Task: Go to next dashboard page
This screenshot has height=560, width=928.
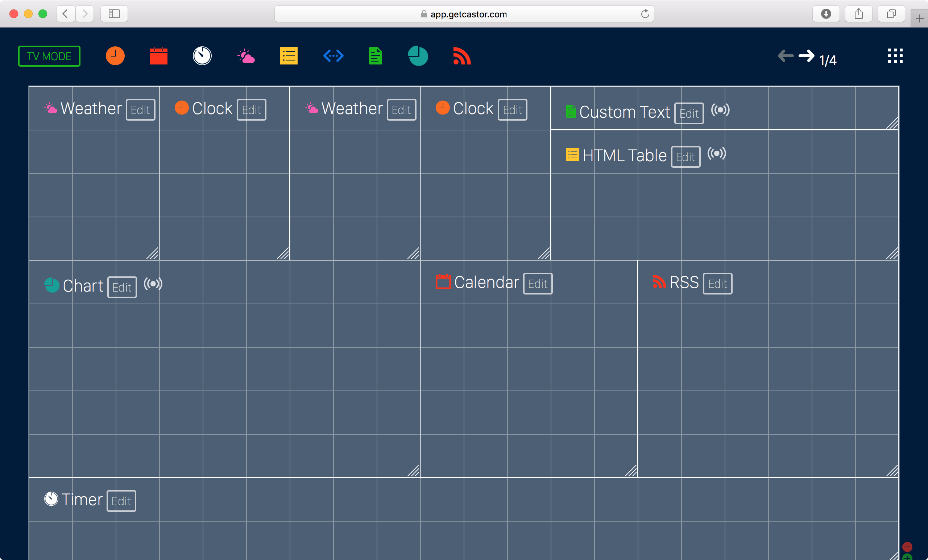Action: pyautogui.click(x=806, y=56)
